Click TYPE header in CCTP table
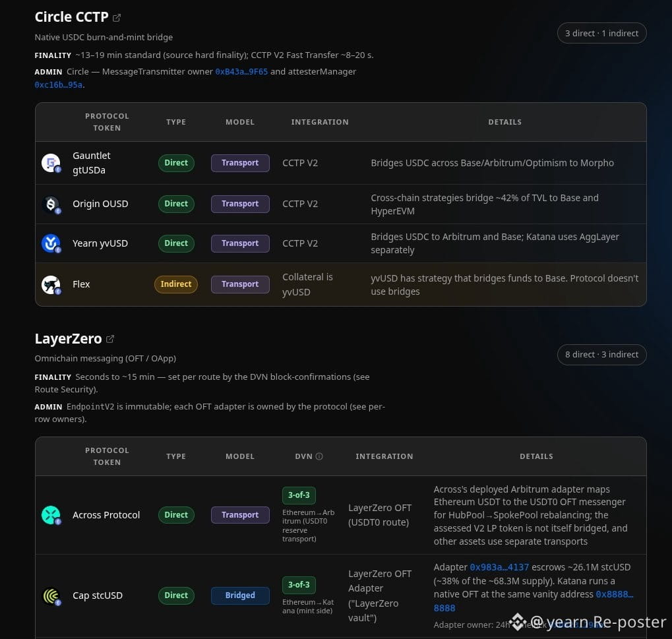Screen dimensions: 672x639 pyautogui.click(x=176, y=122)
